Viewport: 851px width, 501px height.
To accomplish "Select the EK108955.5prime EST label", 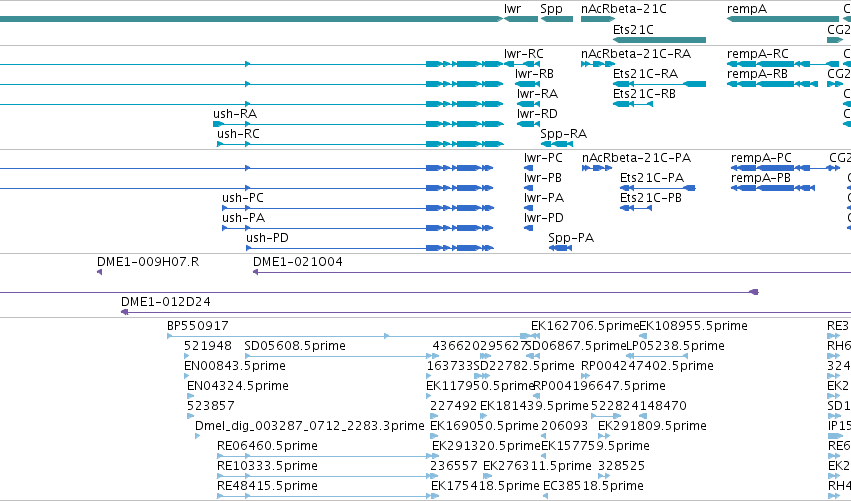I will [x=694, y=326].
